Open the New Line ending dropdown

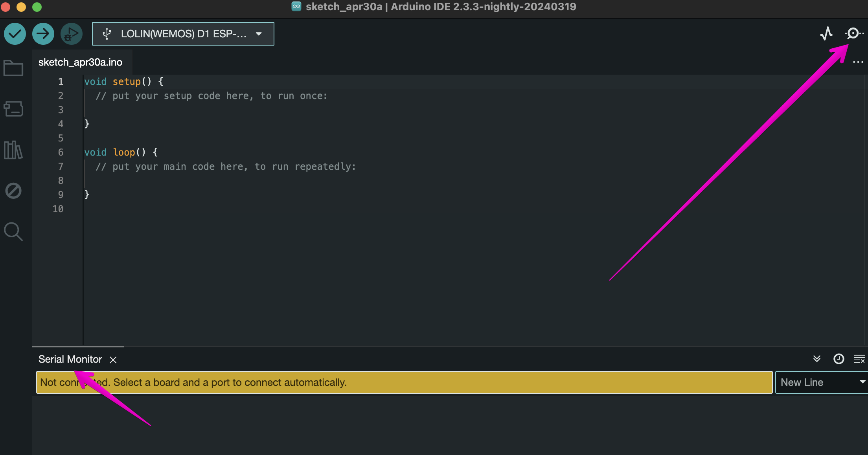point(822,382)
